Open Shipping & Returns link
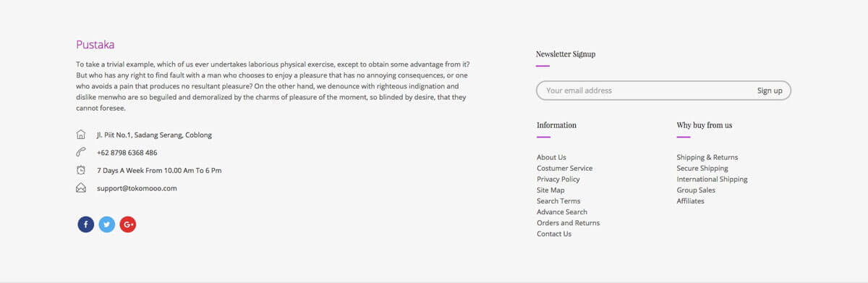 click(707, 157)
